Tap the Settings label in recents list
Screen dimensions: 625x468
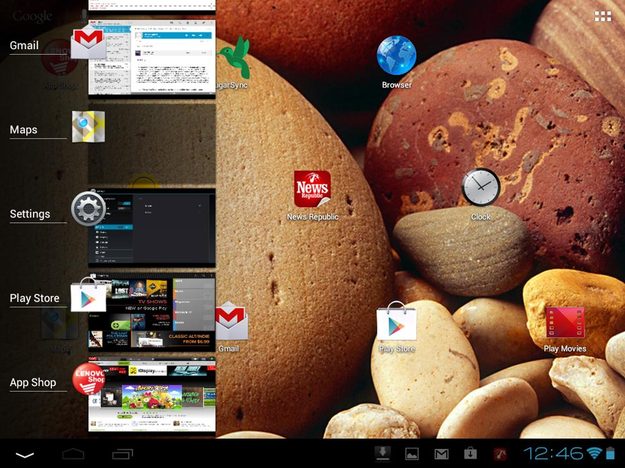tap(30, 214)
